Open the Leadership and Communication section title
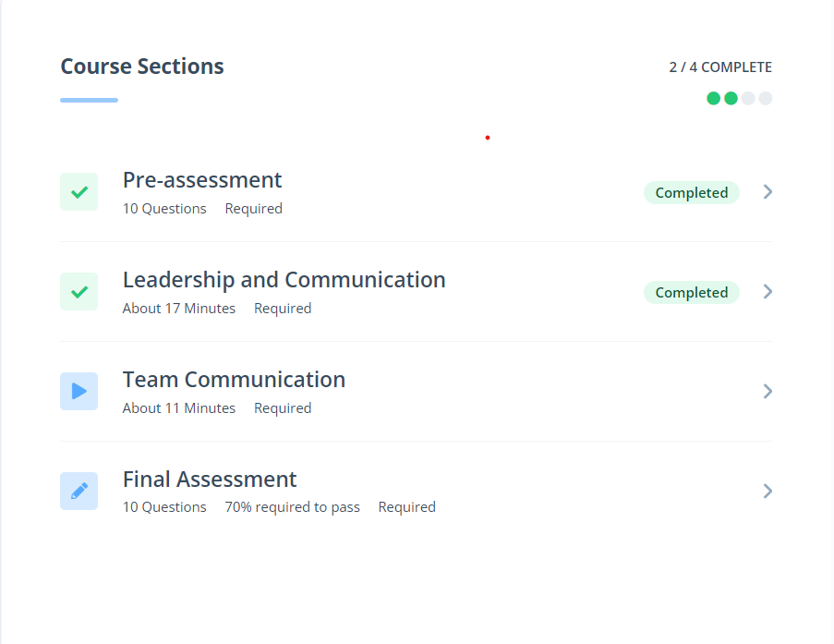 (284, 280)
